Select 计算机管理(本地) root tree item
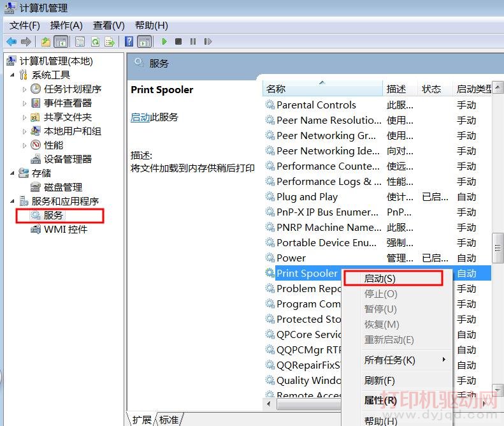The image size is (504, 426). coord(56,61)
